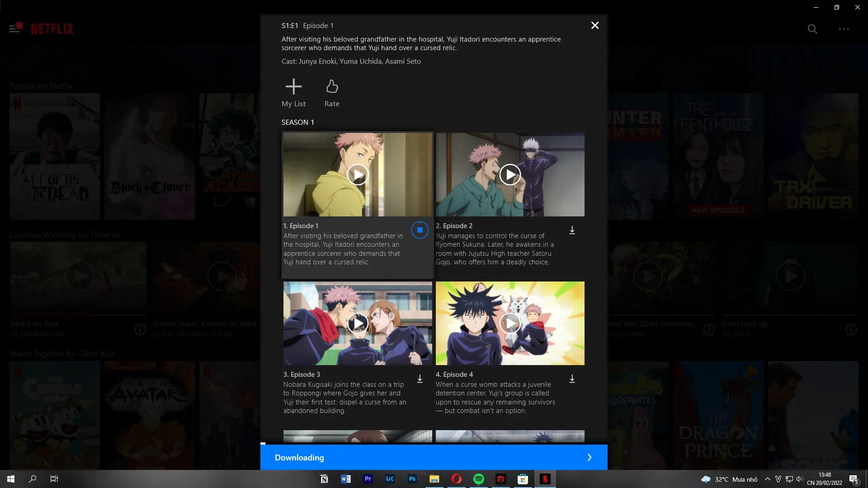868x488 pixels.
Task: Open Windows taskbar search
Action: pos(33,479)
